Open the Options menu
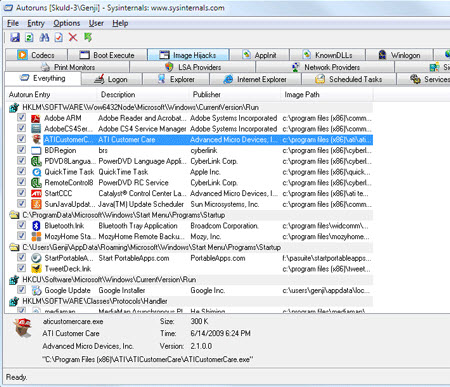450x387 pixels. coord(67,23)
